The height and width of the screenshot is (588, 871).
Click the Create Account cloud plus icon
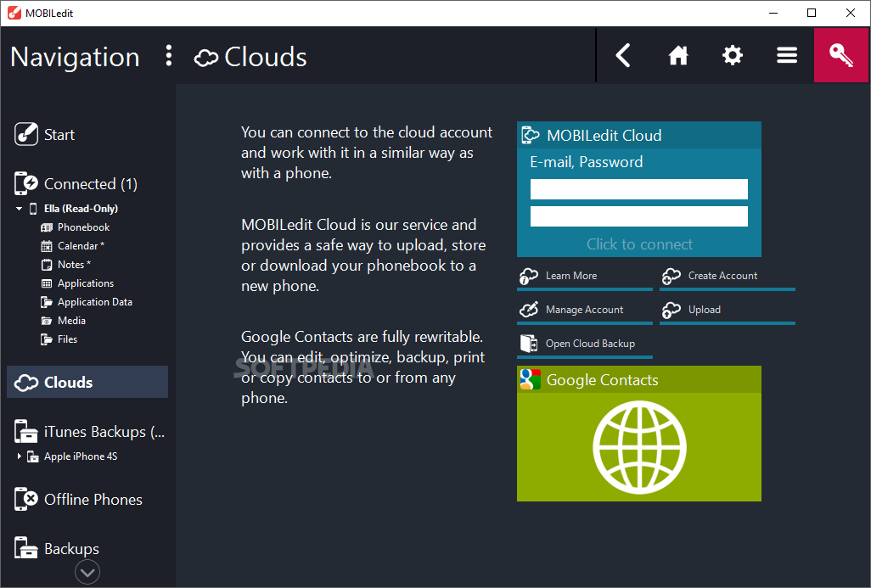671,276
